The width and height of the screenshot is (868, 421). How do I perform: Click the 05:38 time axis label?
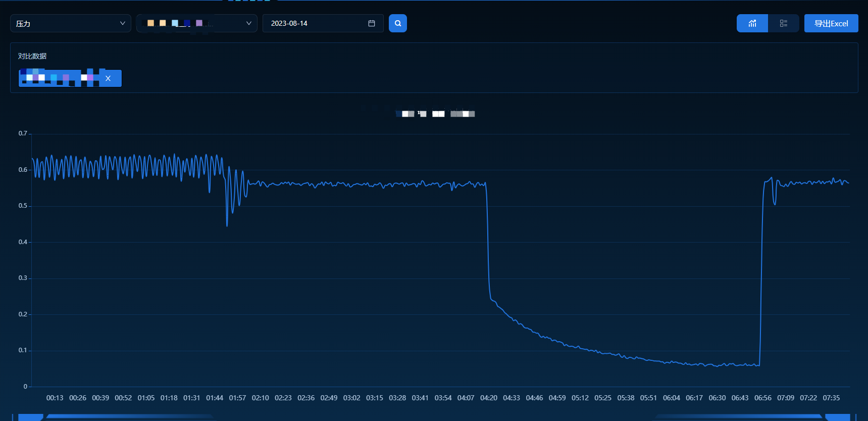pyautogui.click(x=626, y=398)
